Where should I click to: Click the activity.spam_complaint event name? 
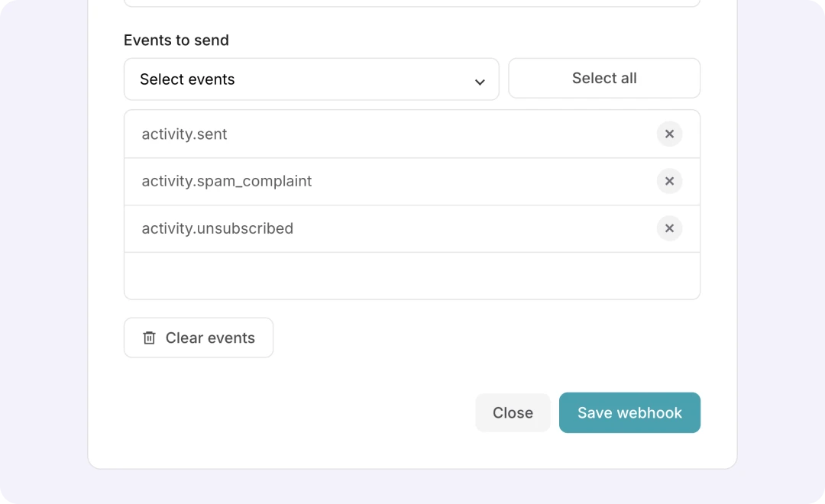click(x=227, y=182)
